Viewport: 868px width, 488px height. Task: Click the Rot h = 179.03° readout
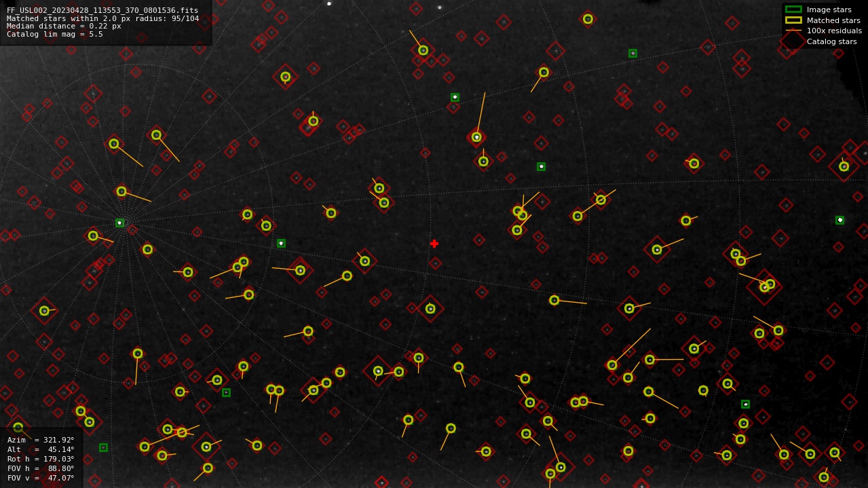pos(41,459)
